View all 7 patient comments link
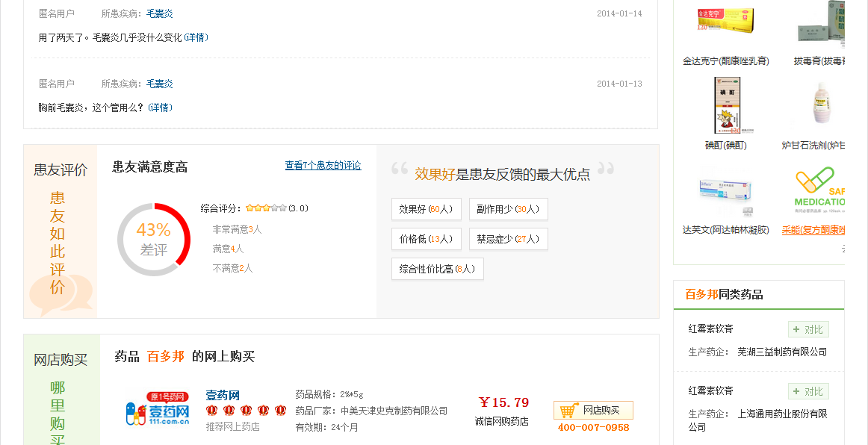This screenshot has height=445, width=868. pyautogui.click(x=323, y=165)
